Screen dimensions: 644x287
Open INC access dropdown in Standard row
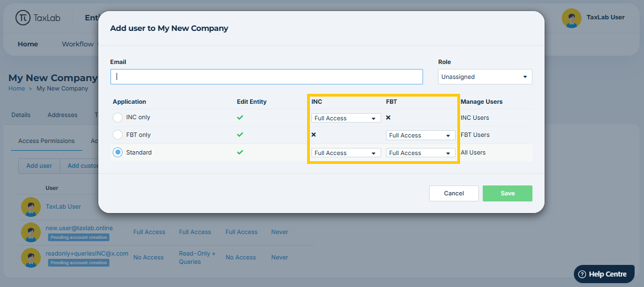coord(346,153)
